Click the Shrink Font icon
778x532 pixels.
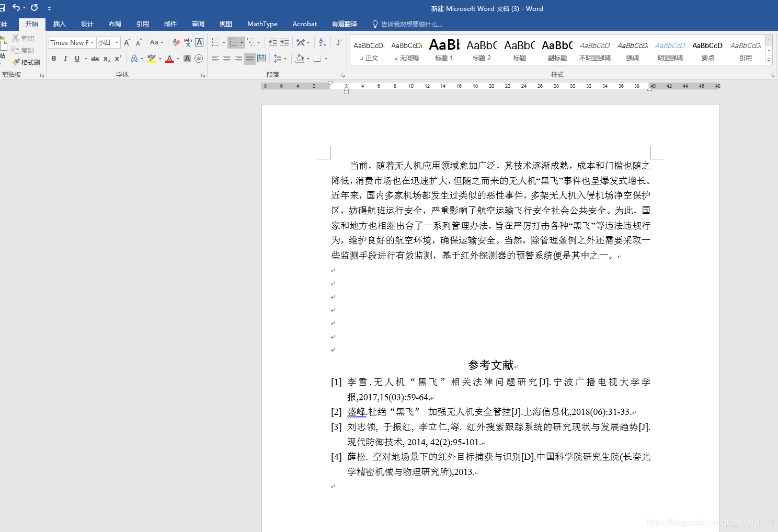(x=139, y=43)
